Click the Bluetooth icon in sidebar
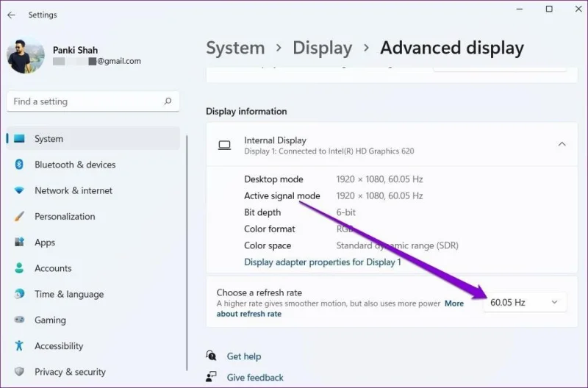588x388 pixels. (x=19, y=164)
